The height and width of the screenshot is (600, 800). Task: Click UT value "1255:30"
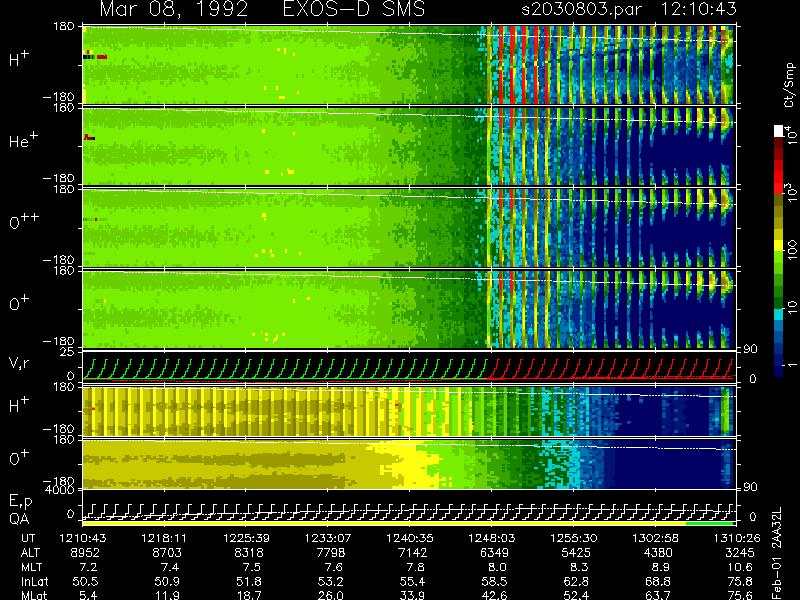click(x=573, y=538)
